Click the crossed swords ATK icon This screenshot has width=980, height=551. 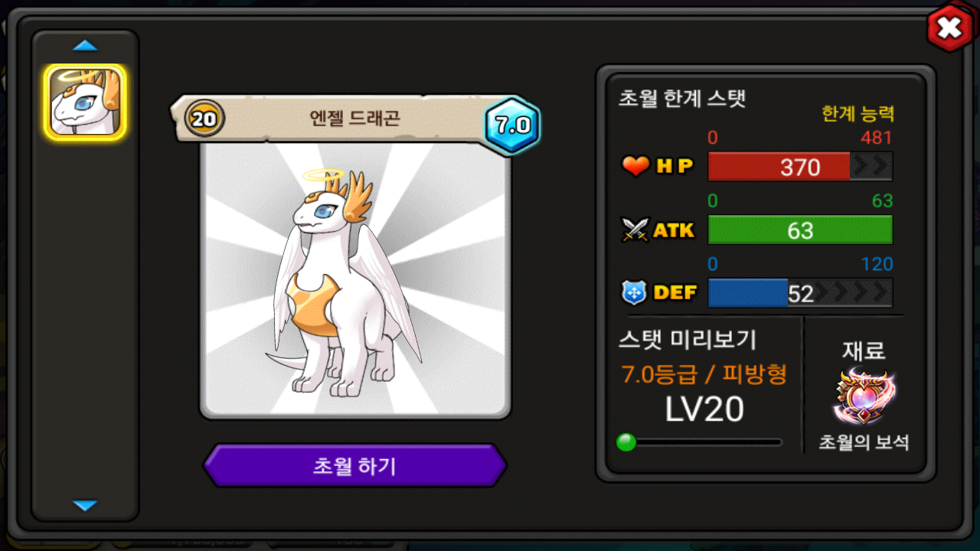[635, 230]
